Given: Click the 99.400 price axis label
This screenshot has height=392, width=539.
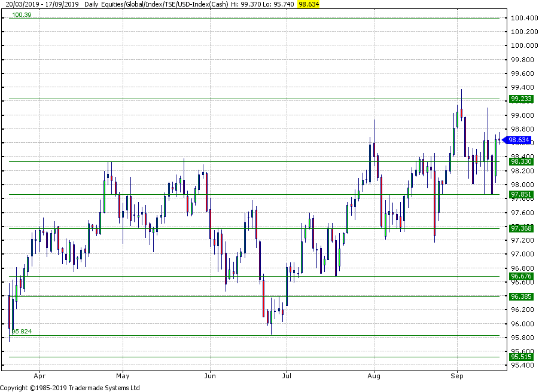Looking at the screenshot, I should (x=522, y=87).
